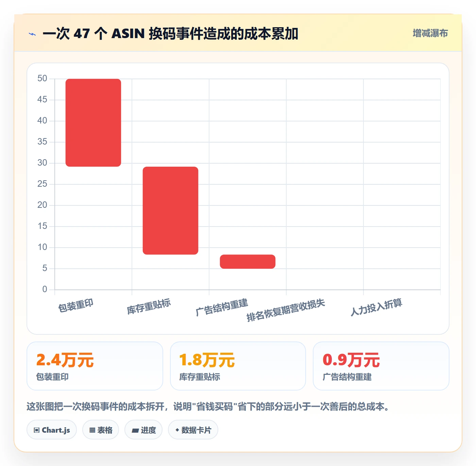The height and width of the screenshot is (466, 476).
Task: Click the 表格 tag
Action: click(x=101, y=430)
